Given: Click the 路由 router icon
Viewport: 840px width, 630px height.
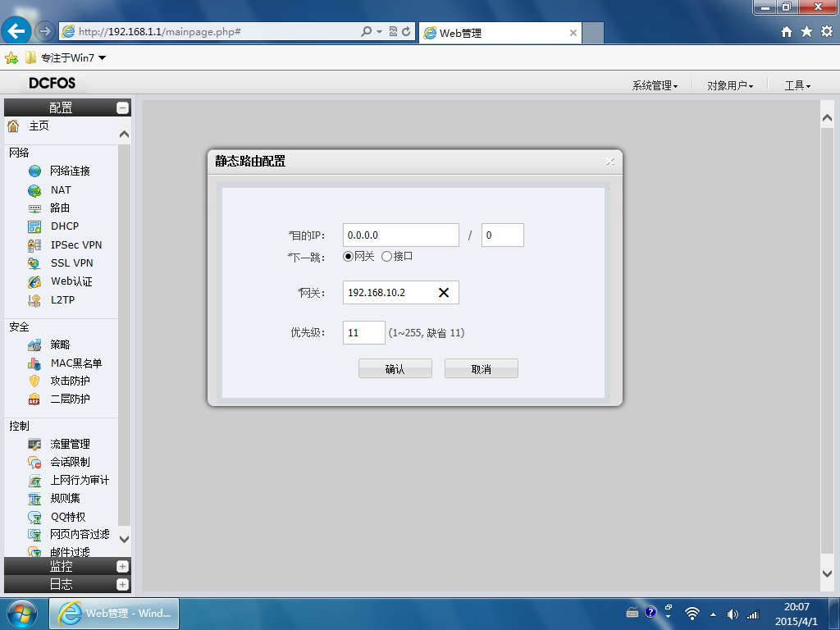Looking at the screenshot, I should click(x=34, y=208).
